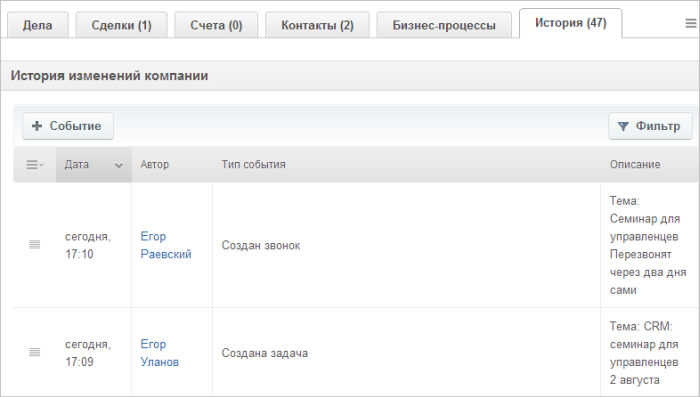Click the plus icon on Событие button
The image size is (700, 397).
[37, 126]
